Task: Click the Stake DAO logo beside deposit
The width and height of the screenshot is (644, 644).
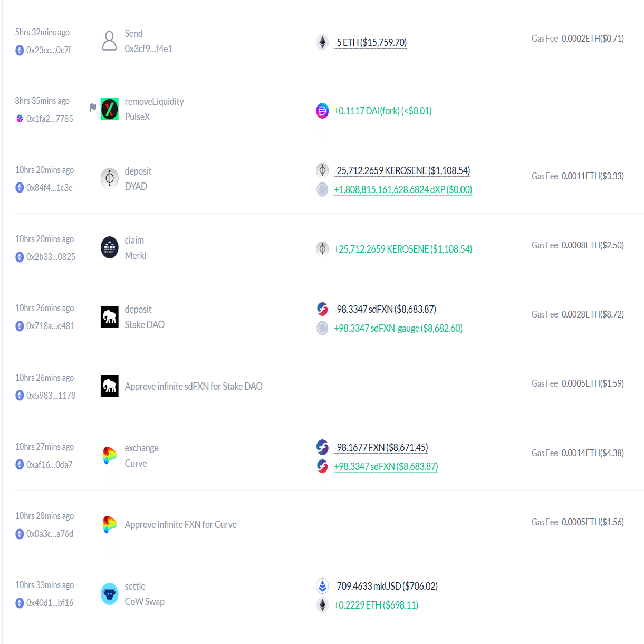Action: coord(110,317)
